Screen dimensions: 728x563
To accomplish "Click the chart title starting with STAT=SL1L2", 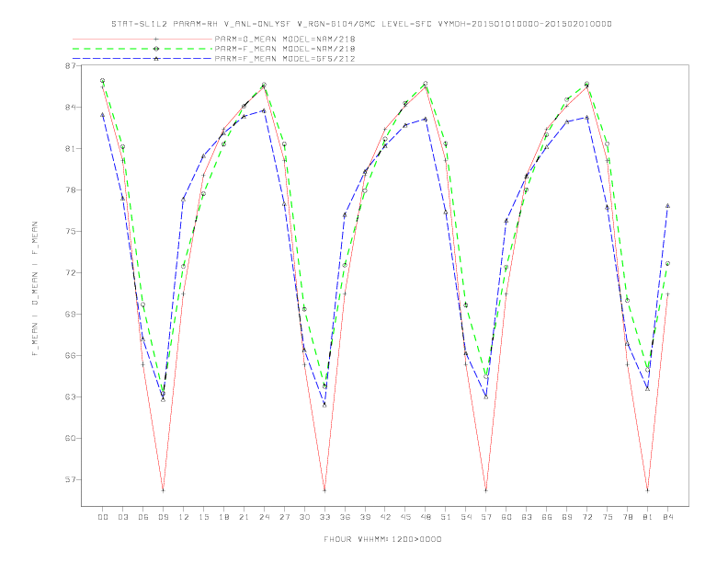I will [361, 24].
